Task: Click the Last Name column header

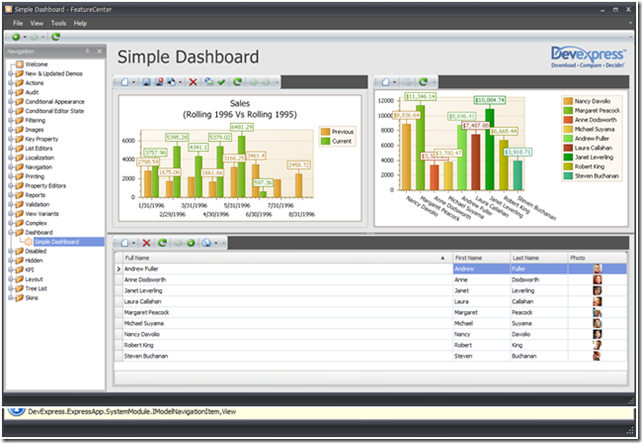Action: click(538, 258)
